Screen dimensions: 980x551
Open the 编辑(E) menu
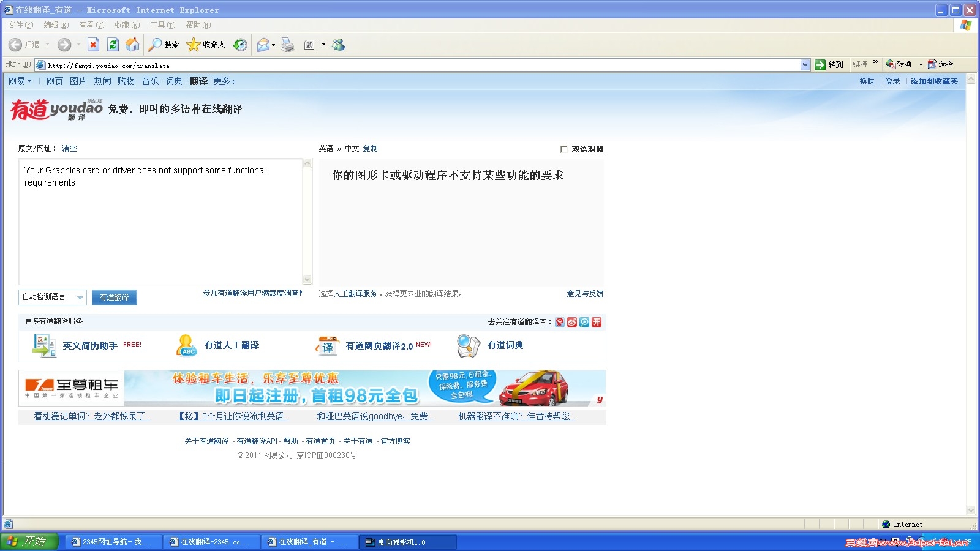click(56, 25)
